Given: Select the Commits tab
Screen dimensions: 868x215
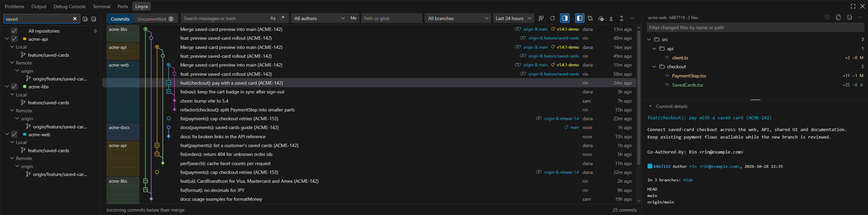Looking at the screenshot, I should (120, 19).
